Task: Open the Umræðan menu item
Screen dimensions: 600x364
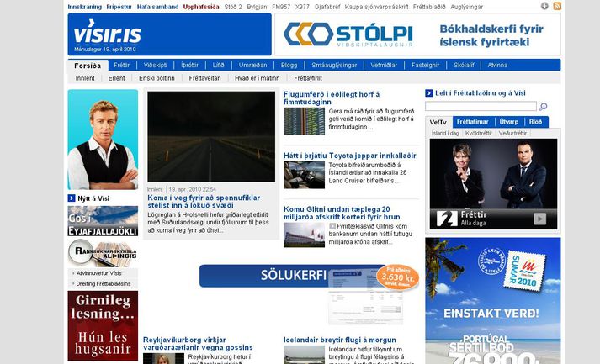Action: (253, 66)
